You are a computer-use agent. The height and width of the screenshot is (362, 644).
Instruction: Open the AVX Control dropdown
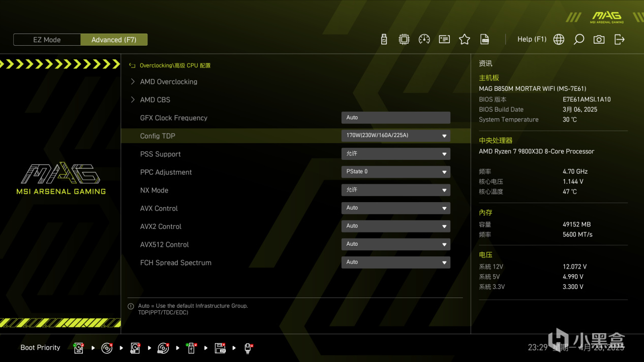pos(396,208)
